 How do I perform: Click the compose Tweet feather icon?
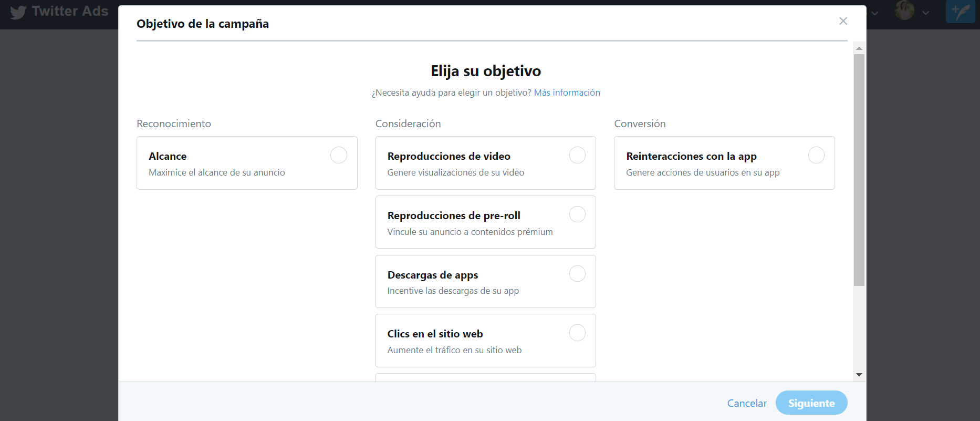click(x=960, y=11)
